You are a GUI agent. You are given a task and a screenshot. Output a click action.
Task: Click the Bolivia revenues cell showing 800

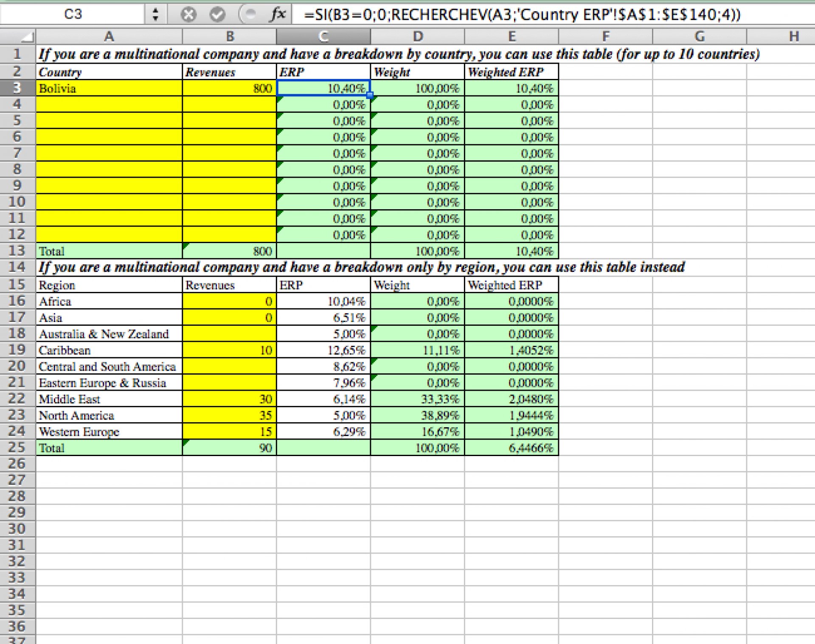pyautogui.click(x=229, y=88)
